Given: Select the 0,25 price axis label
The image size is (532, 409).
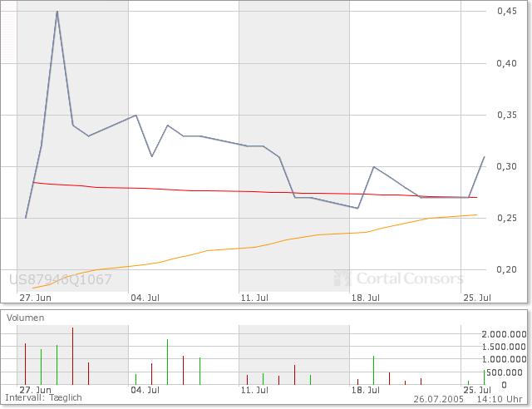Looking at the screenshot, I should 507,219.
